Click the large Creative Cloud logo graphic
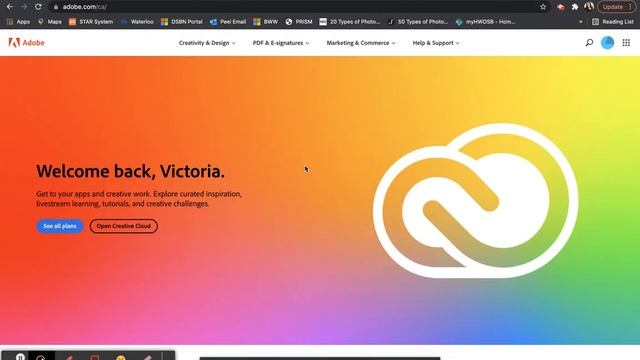Image resolution: width=640 pixels, height=360 pixels. (476, 201)
